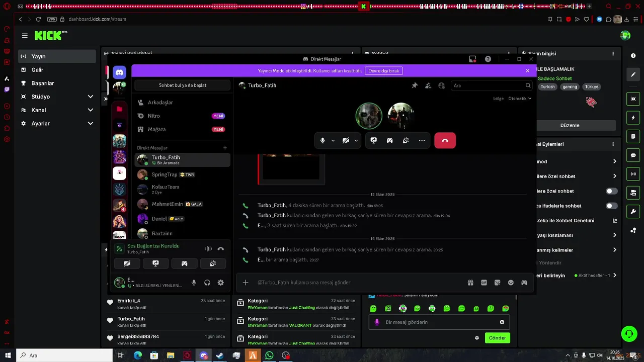Viewport: 644px width, 362px height.
Task: Mute the microphone in the Discord call
Action: [323, 141]
